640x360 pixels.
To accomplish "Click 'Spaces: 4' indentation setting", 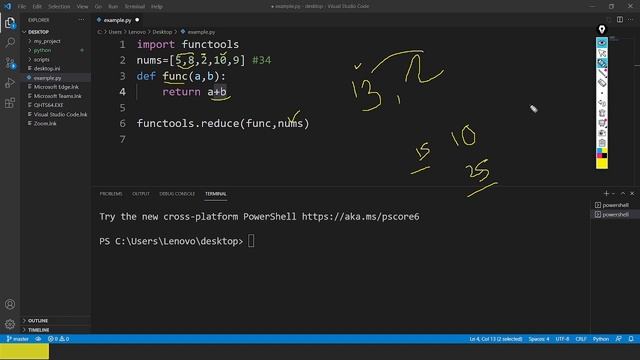I will (539, 339).
